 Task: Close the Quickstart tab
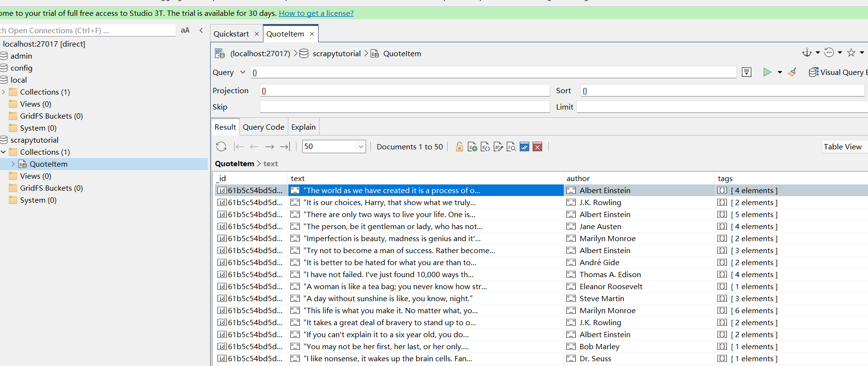tap(257, 34)
